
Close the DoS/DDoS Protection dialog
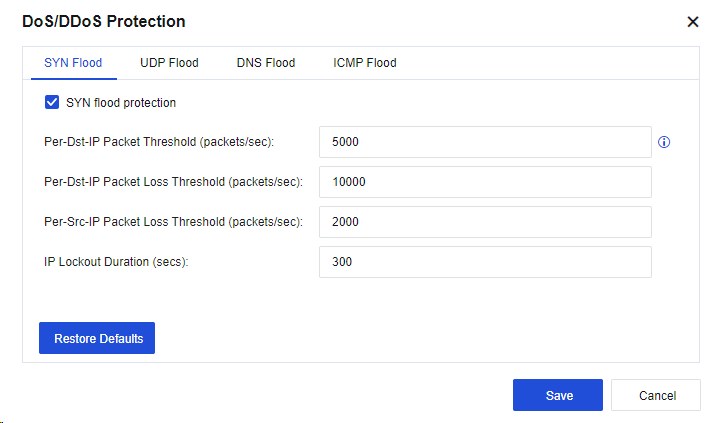tap(692, 22)
